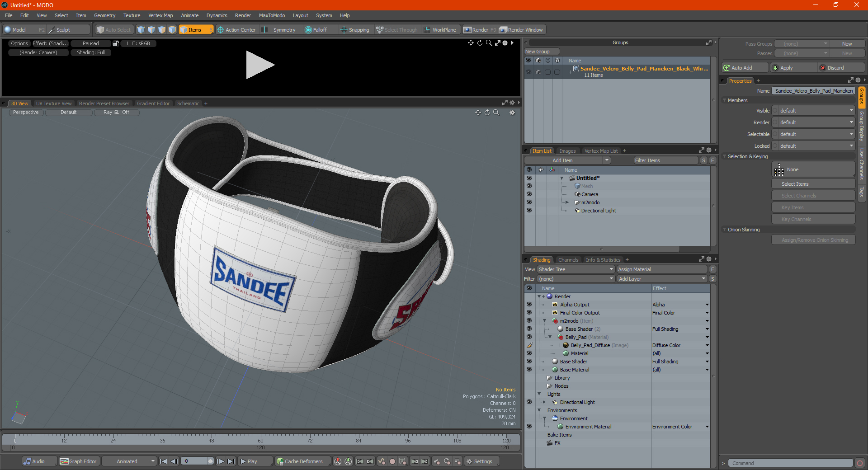Open the Geometry menu
Image resolution: width=868 pixels, height=470 pixels.
coord(104,15)
